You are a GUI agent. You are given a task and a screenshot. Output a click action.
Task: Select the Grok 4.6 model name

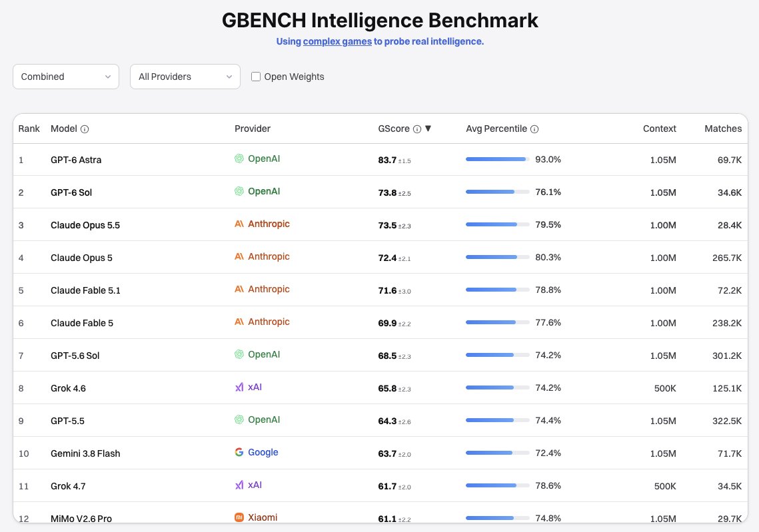68,388
